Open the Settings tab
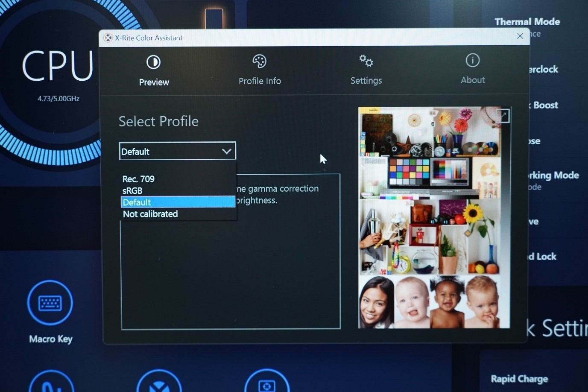 [366, 70]
